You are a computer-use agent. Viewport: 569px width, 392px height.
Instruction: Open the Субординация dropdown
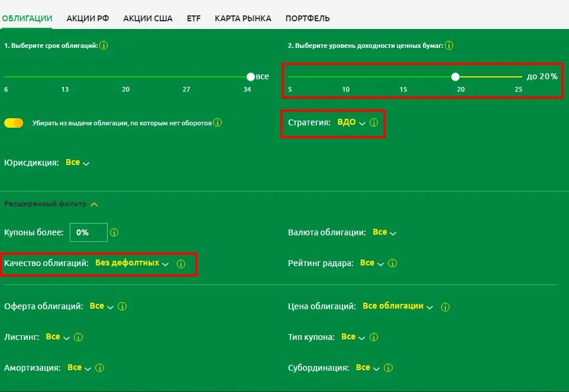point(367,368)
